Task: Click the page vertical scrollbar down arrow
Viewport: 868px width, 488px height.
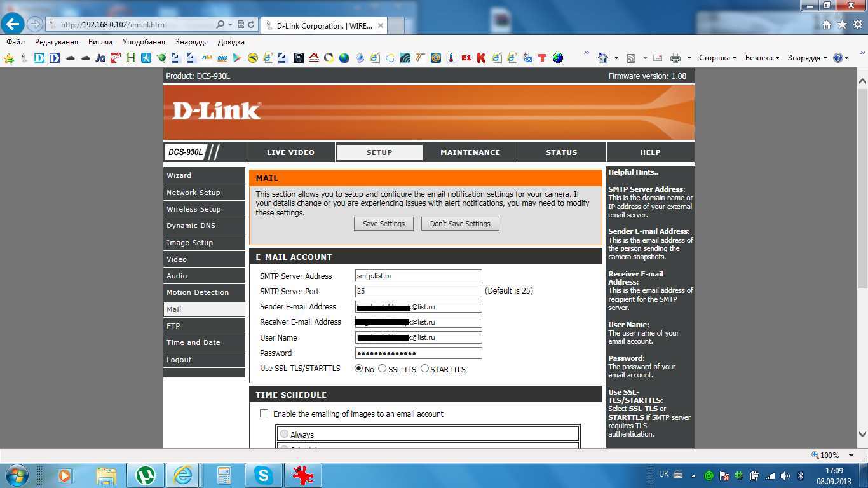Action: pyautogui.click(x=862, y=435)
